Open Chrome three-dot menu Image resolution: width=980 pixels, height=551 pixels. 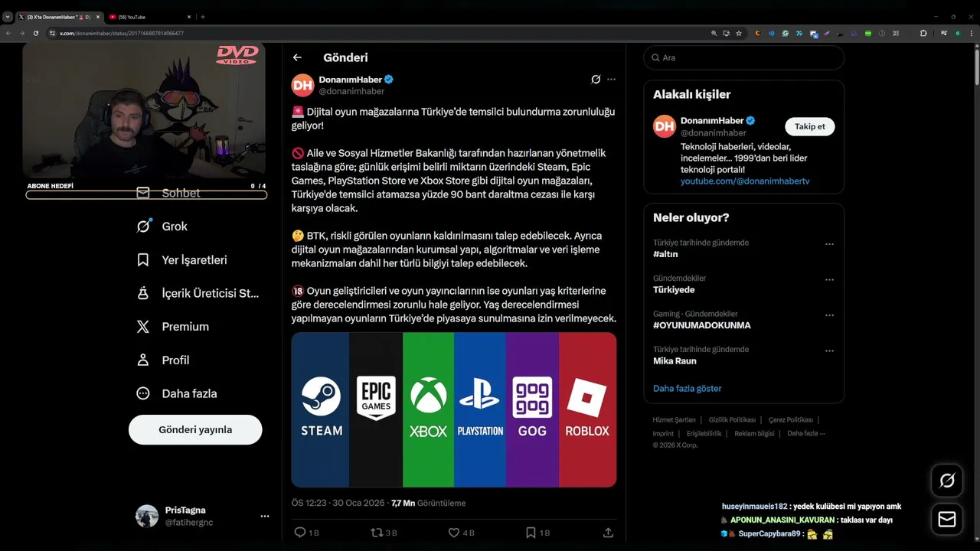pos(972,34)
